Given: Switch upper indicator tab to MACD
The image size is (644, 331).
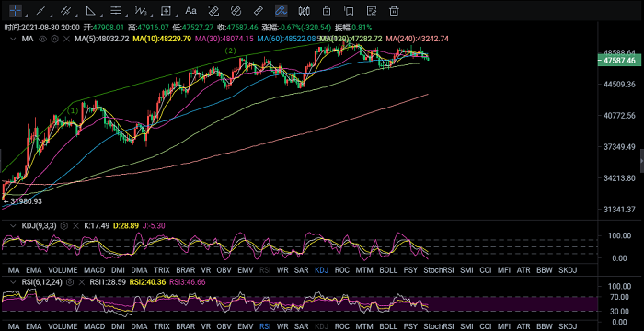Looking at the screenshot, I should 94,270.
